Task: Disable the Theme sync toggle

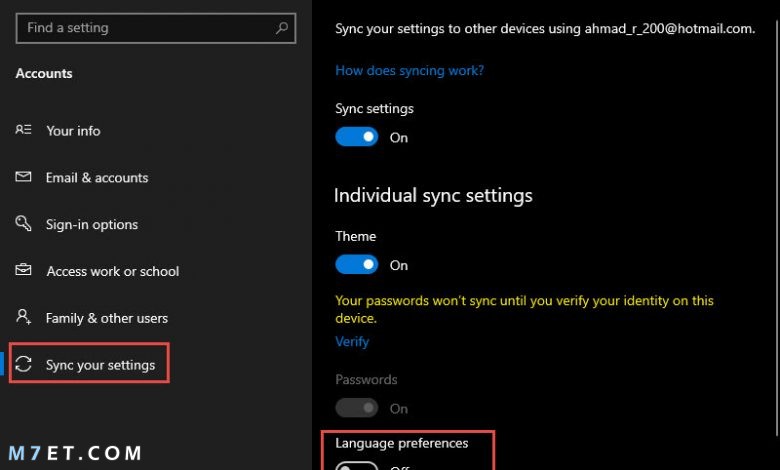Action: click(357, 265)
